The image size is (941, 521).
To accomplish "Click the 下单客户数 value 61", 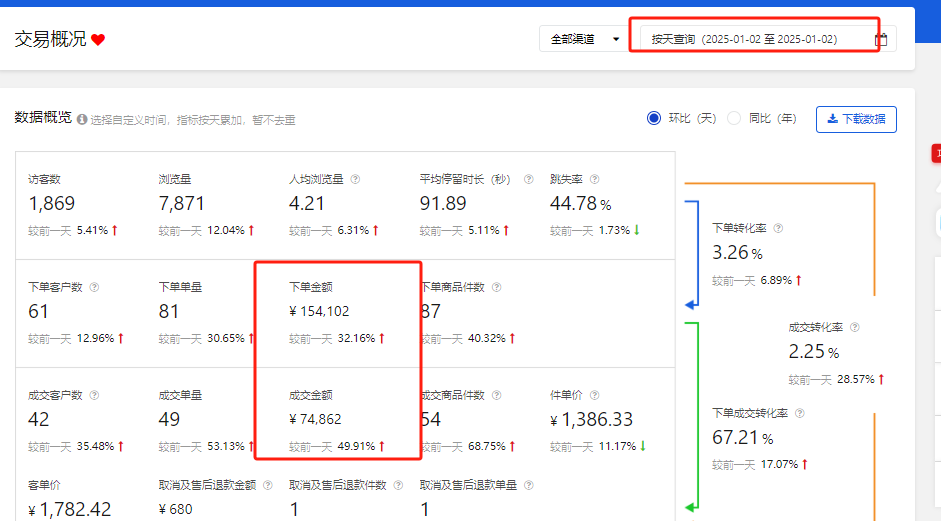I will pos(38,312).
